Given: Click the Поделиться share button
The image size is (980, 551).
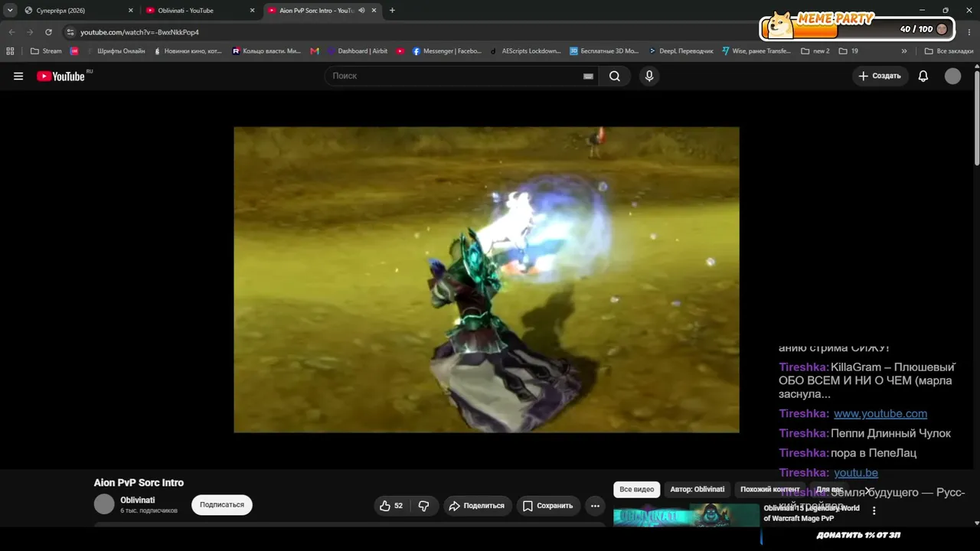Looking at the screenshot, I should tap(477, 506).
